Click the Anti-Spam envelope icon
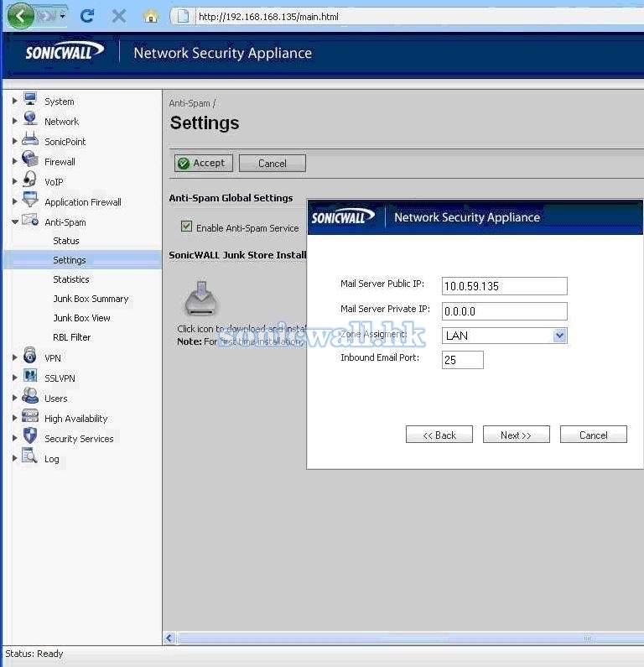The image size is (644, 667). [x=30, y=220]
